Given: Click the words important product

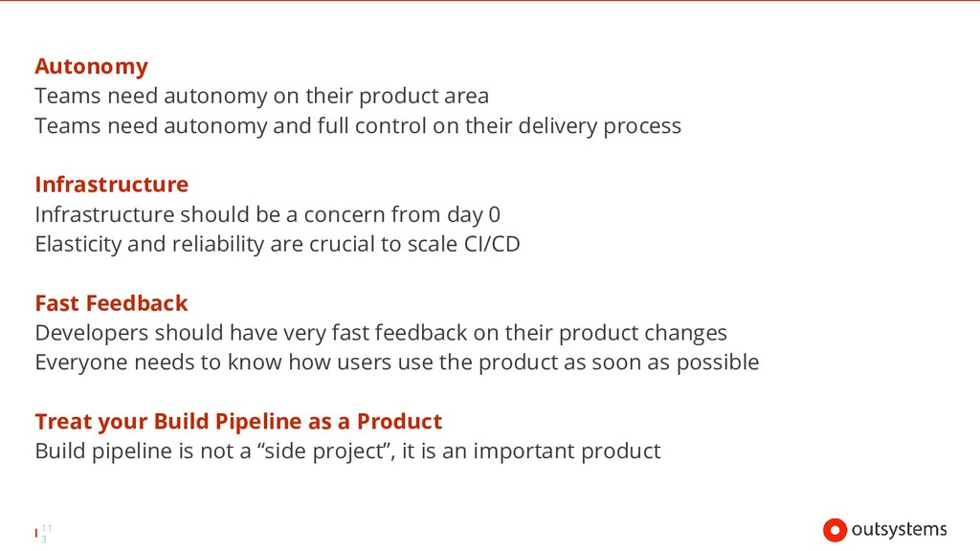Looking at the screenshot, I should tap(567, 452).
